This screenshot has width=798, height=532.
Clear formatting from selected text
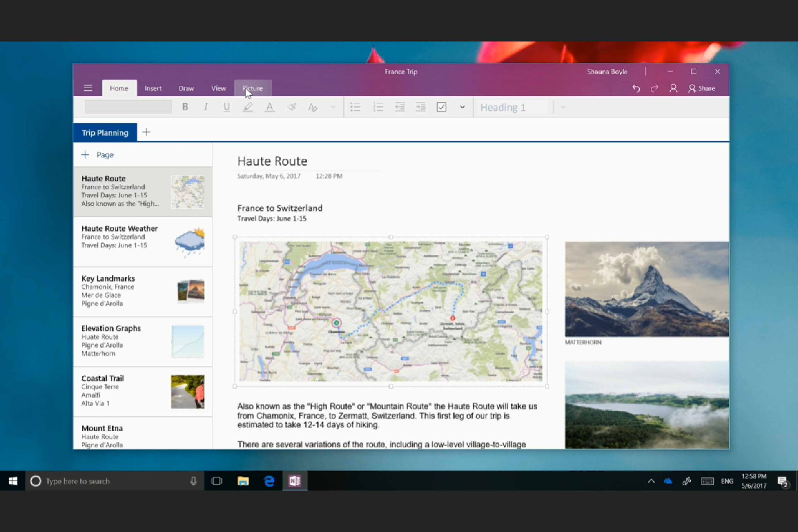(313, 107)
